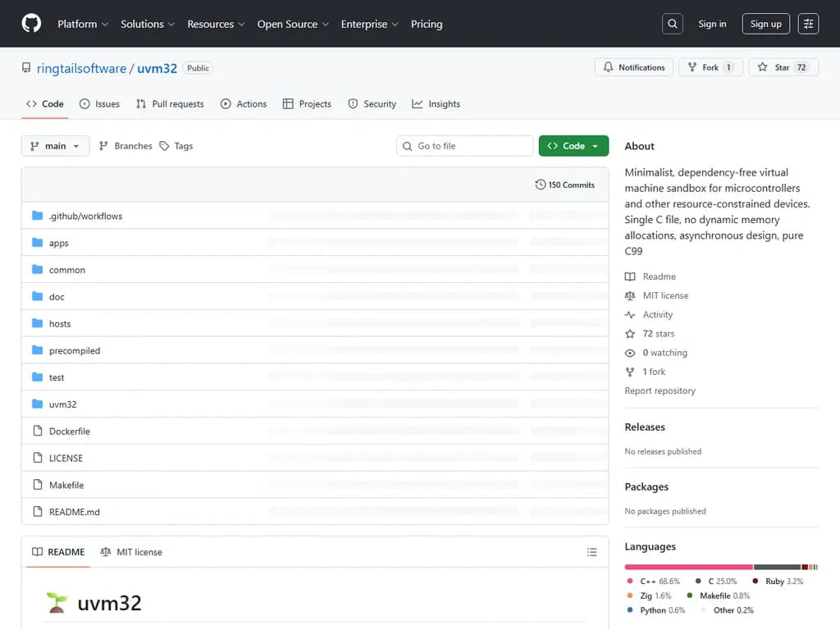Open the command palette icon next to Sign up
Image resolution: width=840 pixels, height=630 pixels.
pos(808,23)
